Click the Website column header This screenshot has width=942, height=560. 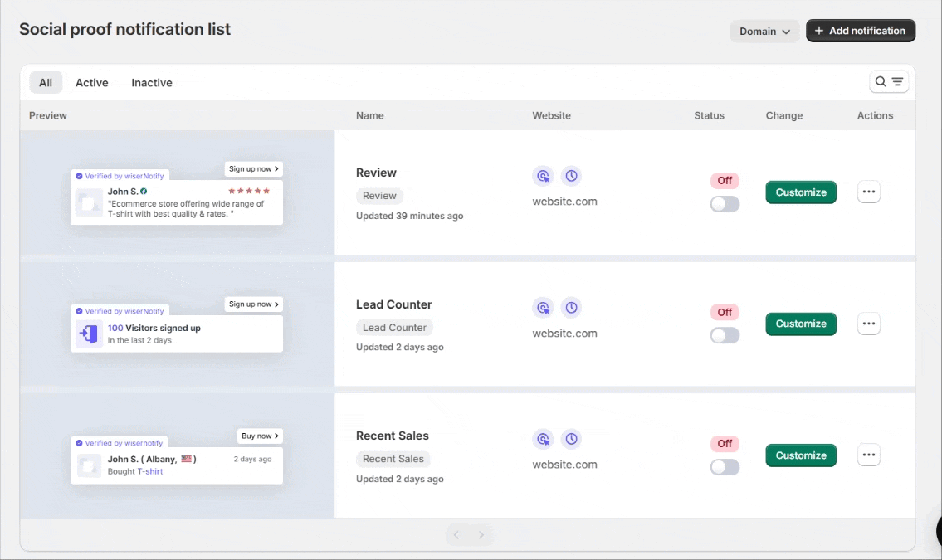[x=551, y=116]
